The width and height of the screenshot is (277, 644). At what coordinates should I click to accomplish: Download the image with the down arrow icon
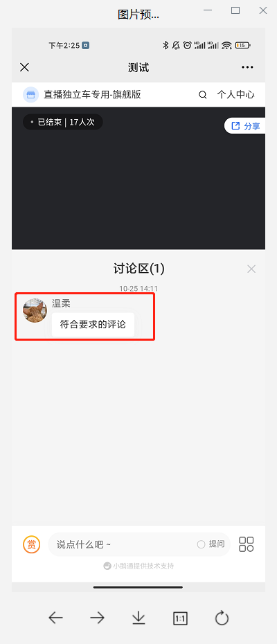(x=139, y=618)
